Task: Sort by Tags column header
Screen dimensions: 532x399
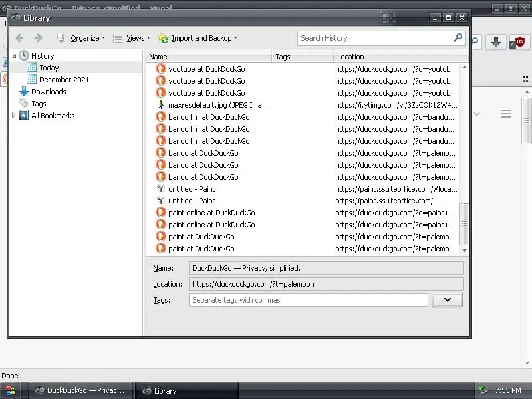Action: [x=303, y=57]
